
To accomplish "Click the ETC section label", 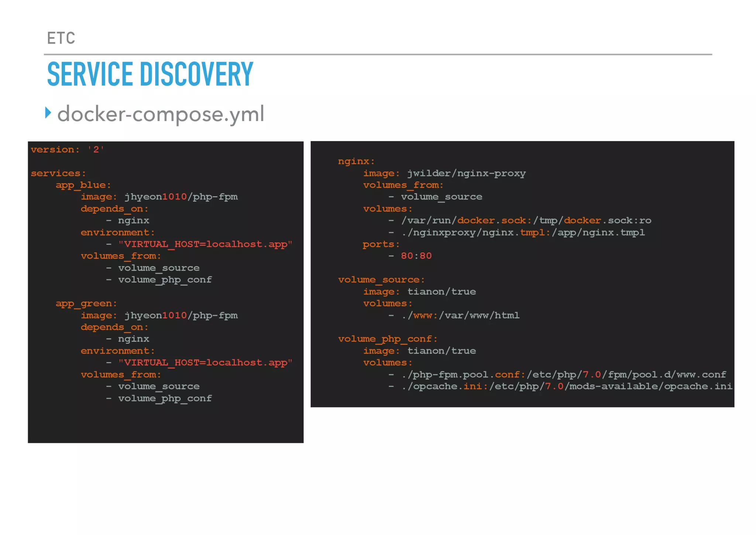I will coord(61,38).
